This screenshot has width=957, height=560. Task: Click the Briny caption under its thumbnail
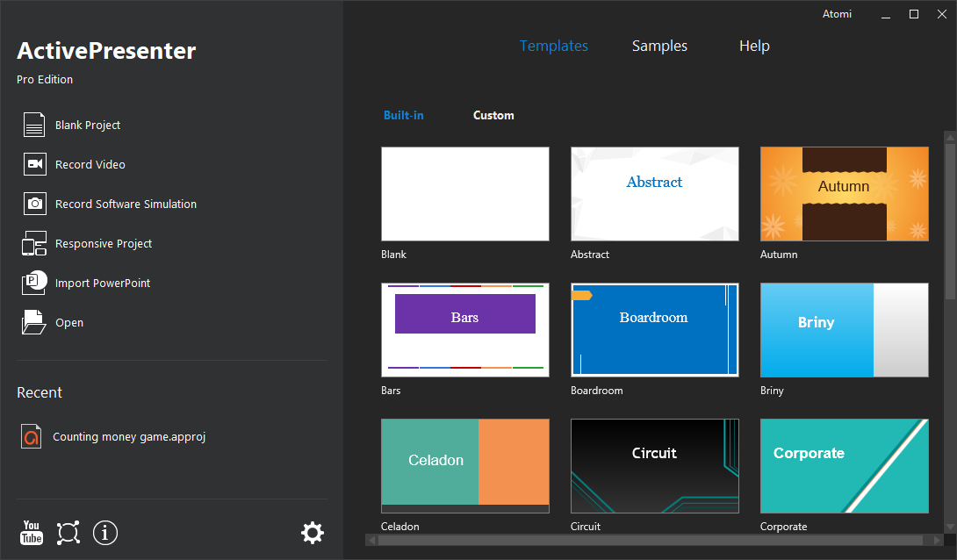[772, 391]
